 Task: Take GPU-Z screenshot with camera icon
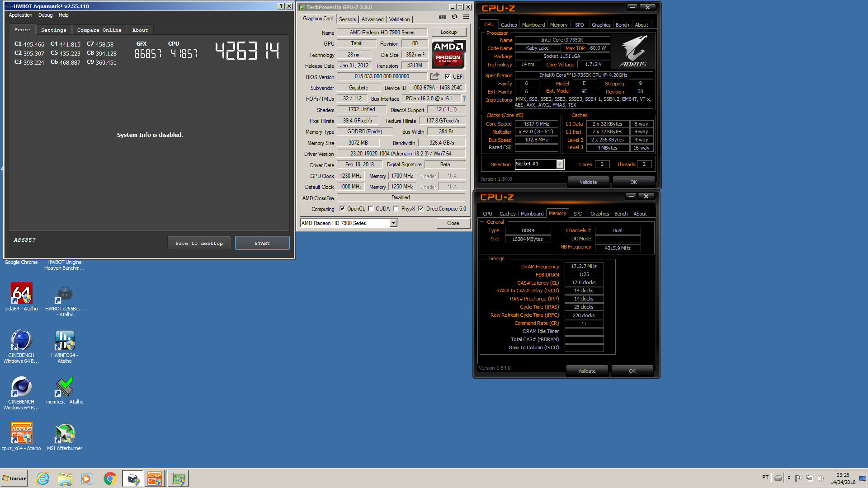[442, 17]
